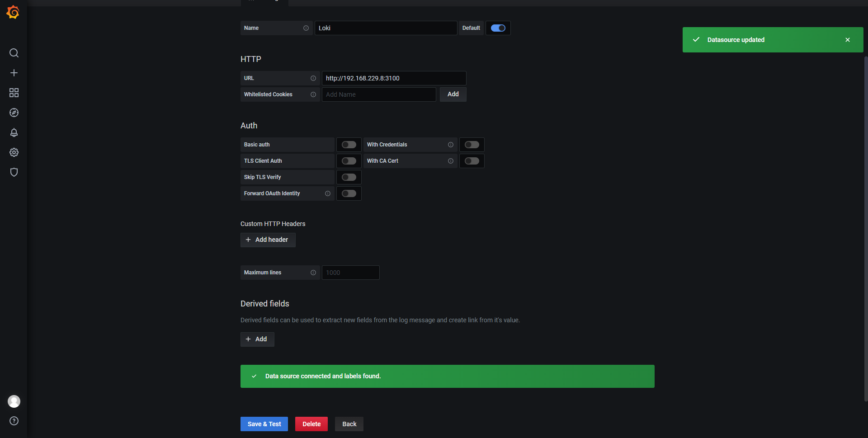Open the Dashboards grid icon
Screen dimensions: 868x438
click(x=14, y=93)
